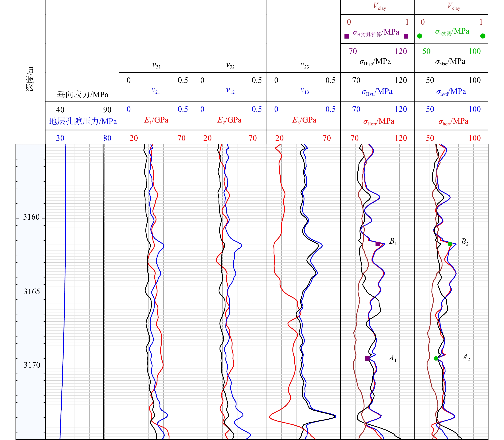Click right purple square in σH legend

coord(406,36)
